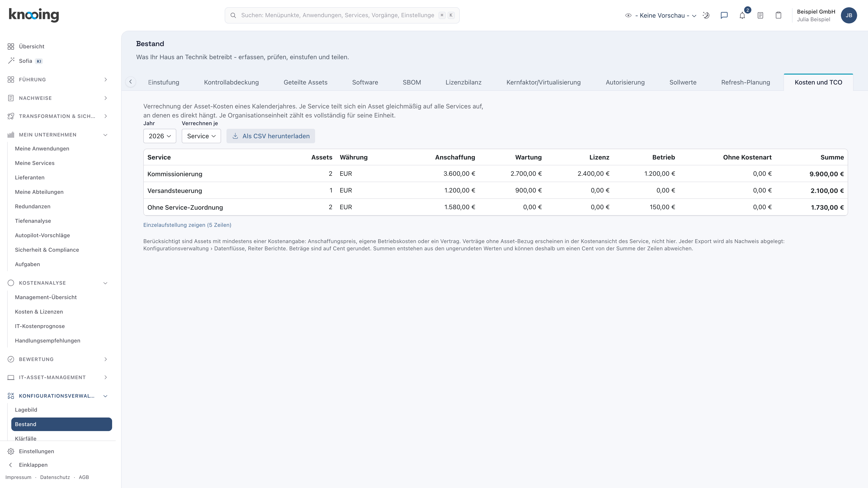868x488 pixels.
Task: Collapse the KOSTENANALYSE section
Action: [x=58, y=283]
